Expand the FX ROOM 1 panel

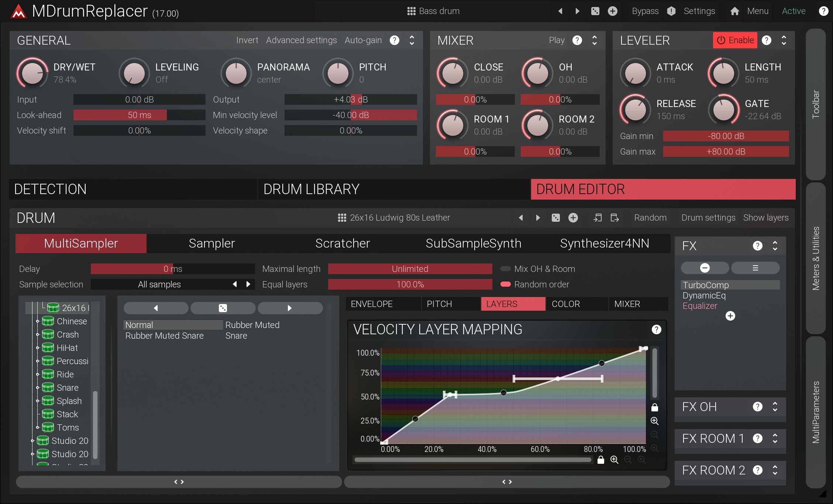point(775,438)
